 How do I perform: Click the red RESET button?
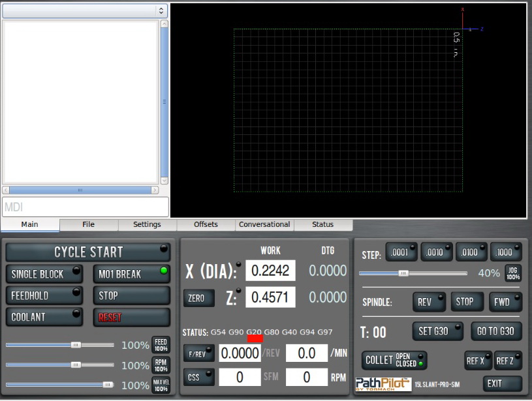click(x=132, y=318)
